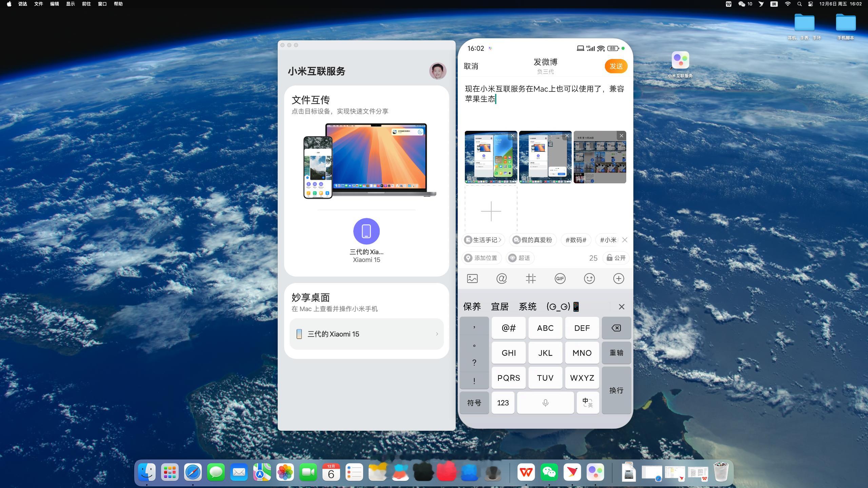Open WPS Office in the Dock

[526, 472]
